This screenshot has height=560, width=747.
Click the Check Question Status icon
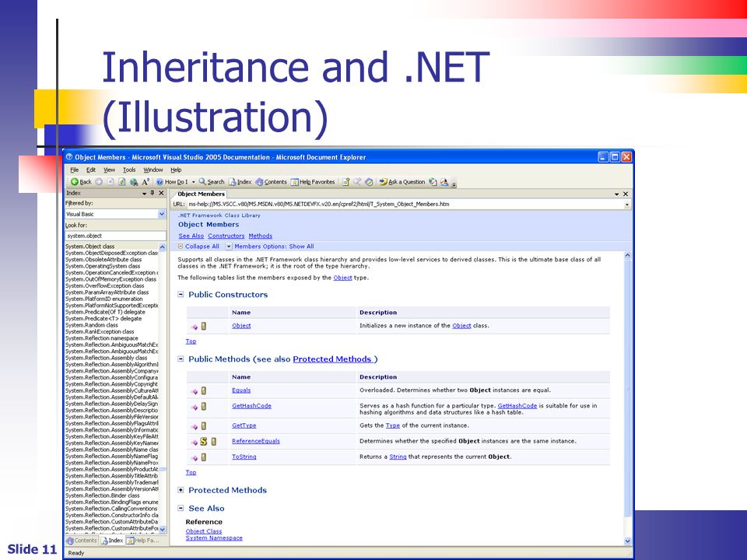pos(433,182)
